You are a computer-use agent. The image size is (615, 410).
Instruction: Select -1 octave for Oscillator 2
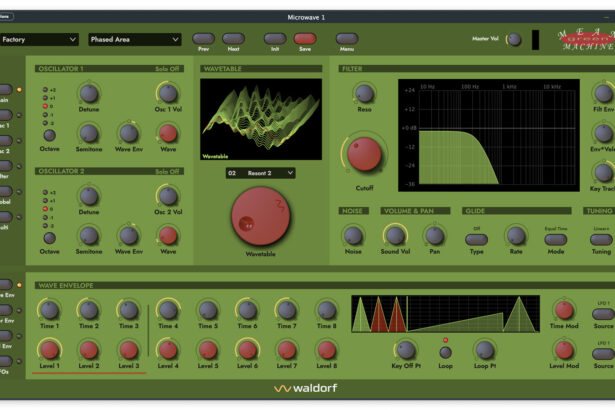45,217
